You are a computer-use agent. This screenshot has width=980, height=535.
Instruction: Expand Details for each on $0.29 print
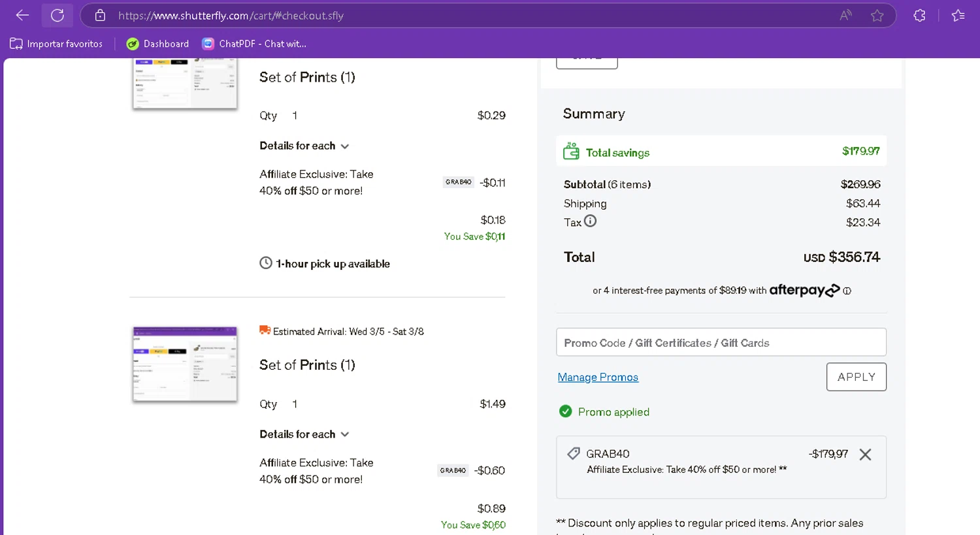pos(304,146)
